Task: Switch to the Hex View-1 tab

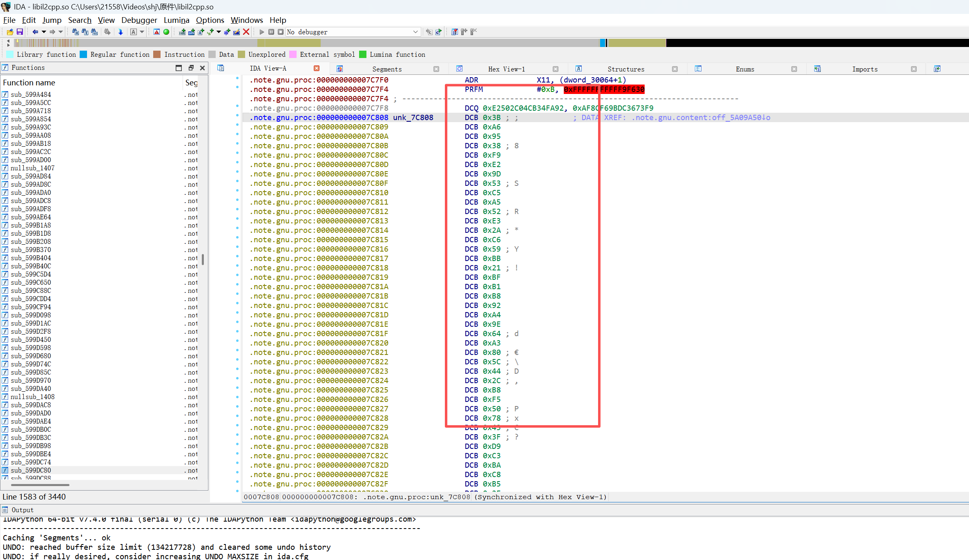Action: click(506, 69)
